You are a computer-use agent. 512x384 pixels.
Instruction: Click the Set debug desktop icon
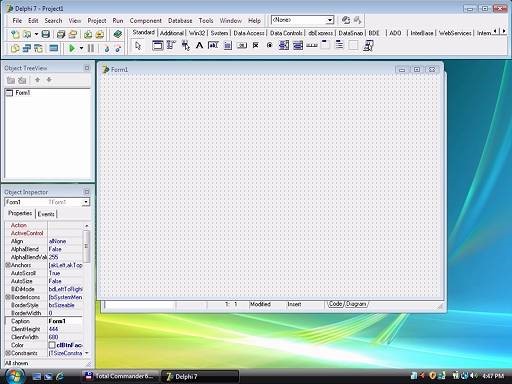357,20
